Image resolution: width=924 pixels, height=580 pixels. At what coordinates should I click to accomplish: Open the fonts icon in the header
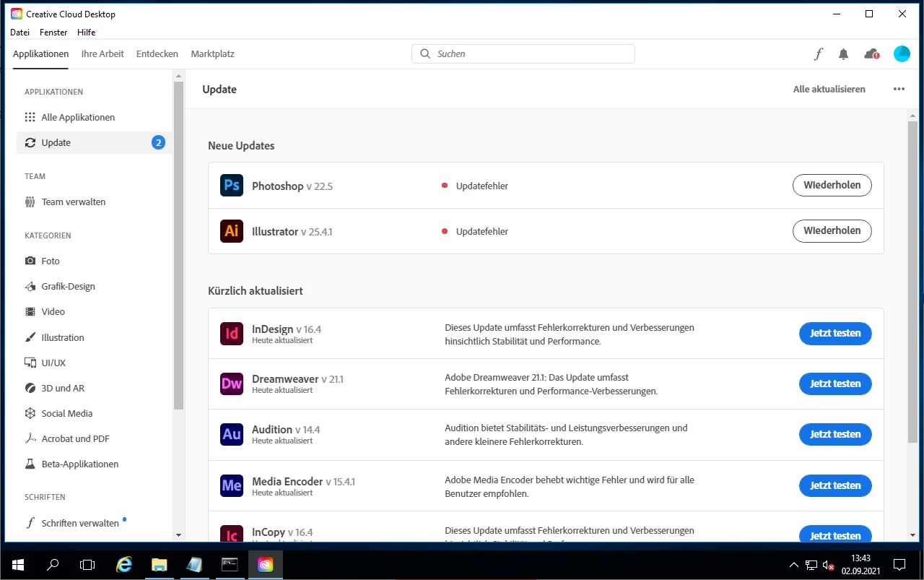pyautogui.click(x=819, y=54)
